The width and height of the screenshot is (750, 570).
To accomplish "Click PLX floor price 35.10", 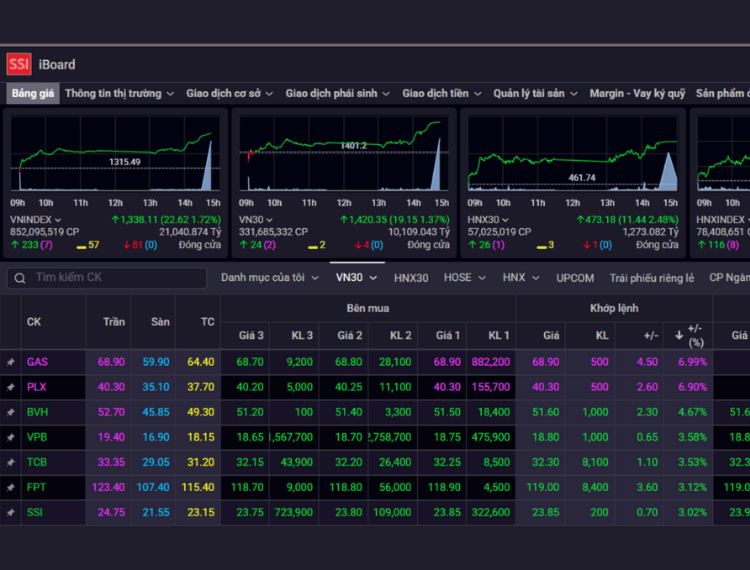I will [x=156, y=387].
